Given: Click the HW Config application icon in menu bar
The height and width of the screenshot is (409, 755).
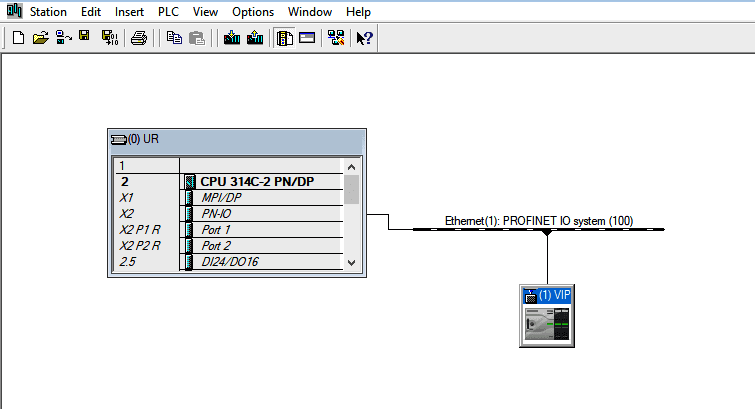Looking at the screenshot, I should tap(14, 11).
